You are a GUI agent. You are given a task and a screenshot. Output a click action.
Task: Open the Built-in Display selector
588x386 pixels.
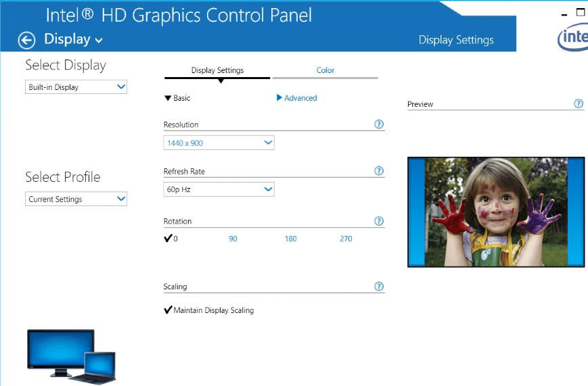(x=76, y=87)
